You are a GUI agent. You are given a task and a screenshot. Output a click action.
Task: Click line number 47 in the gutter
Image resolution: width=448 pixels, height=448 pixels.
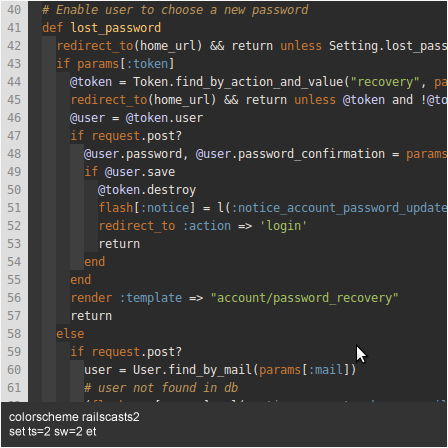click(14, 136)
